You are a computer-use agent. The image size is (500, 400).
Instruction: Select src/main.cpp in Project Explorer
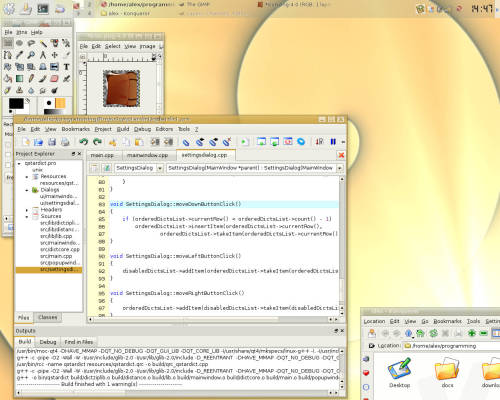pyautogui.click(x=56, y=256)
